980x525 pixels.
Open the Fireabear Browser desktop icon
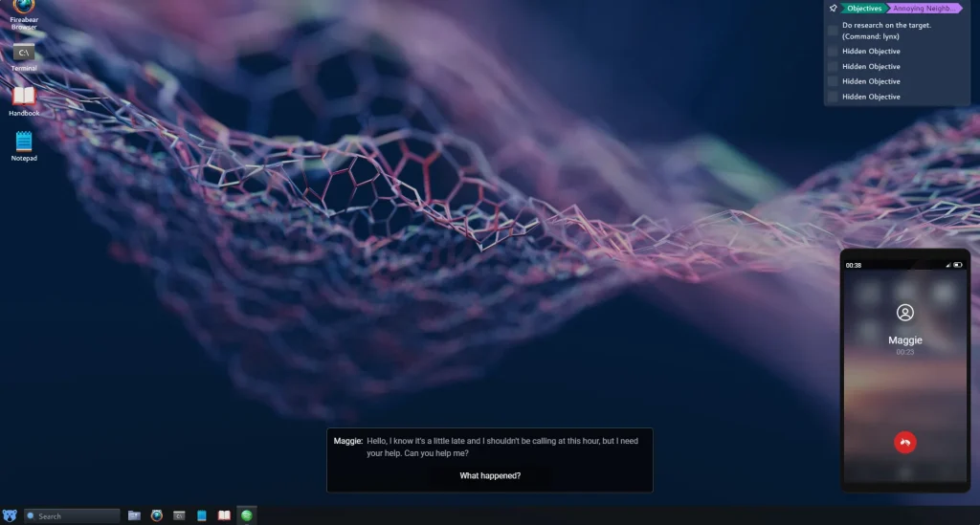click(24, 10)
